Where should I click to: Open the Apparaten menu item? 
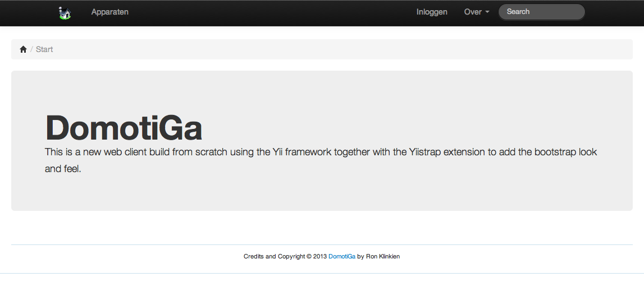click(109, 12)
